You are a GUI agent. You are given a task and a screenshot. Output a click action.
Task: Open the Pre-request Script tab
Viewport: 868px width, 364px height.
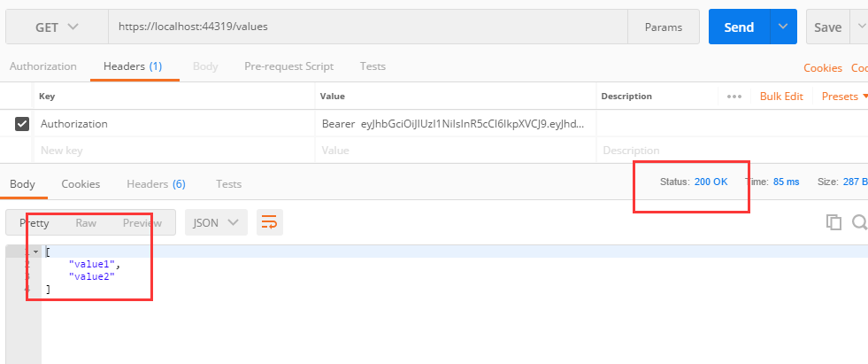click(288, 66)
